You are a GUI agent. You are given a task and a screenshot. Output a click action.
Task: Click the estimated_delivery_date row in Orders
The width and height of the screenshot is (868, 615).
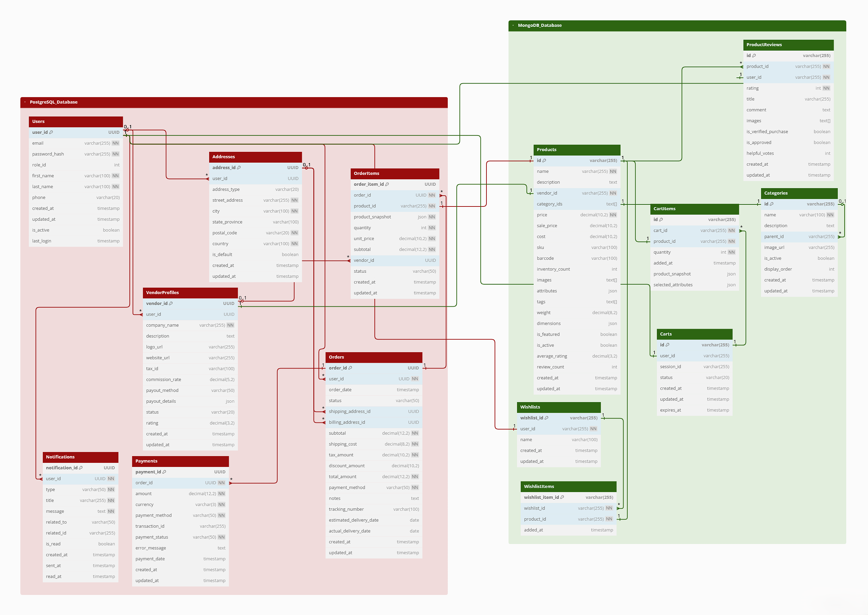tap(374, 520)
